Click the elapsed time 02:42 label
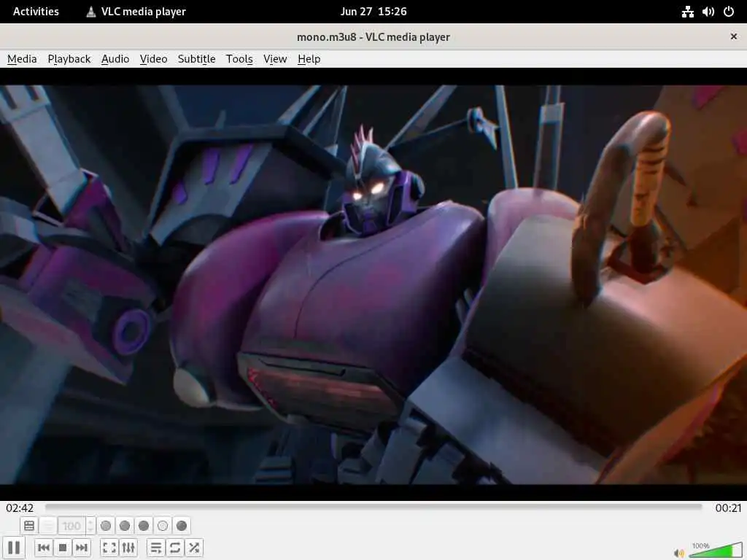The width and height of the screenshot is (747, 560). click(x=20, y=508)
